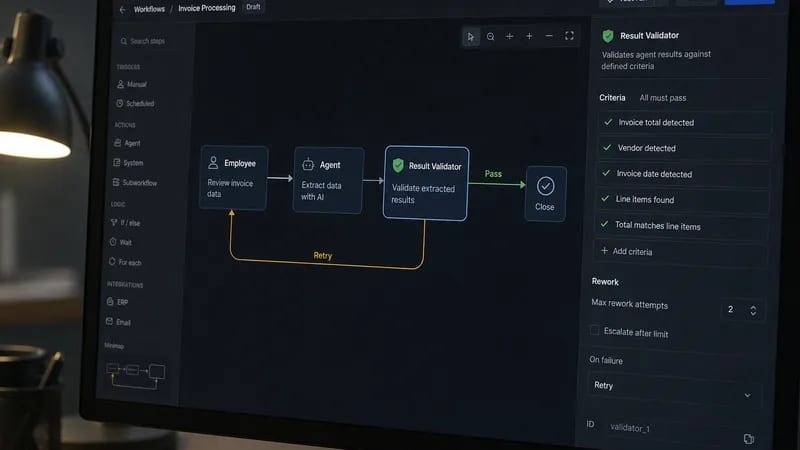Click the sidebar Agent action icon
This screenshot has width=800, height=450.
coord(117,143)
